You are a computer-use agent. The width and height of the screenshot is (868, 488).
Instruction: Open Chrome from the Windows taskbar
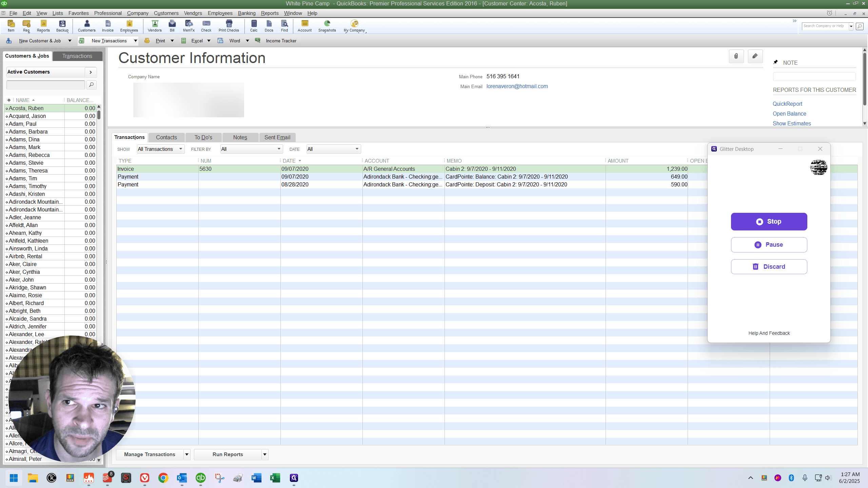click(163, 478)
